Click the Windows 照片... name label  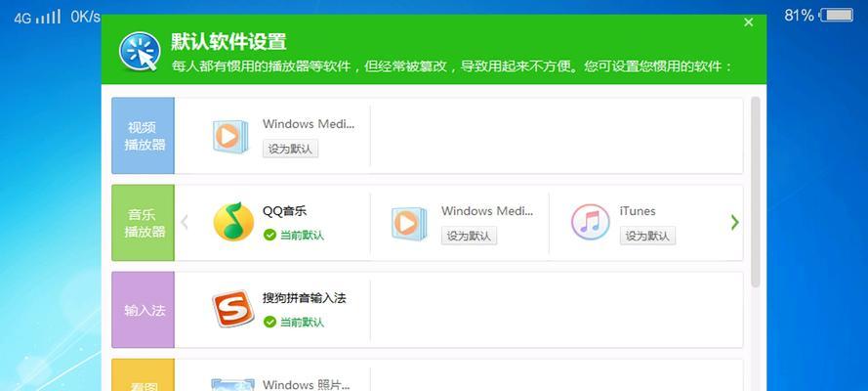[x=307, y=384]
